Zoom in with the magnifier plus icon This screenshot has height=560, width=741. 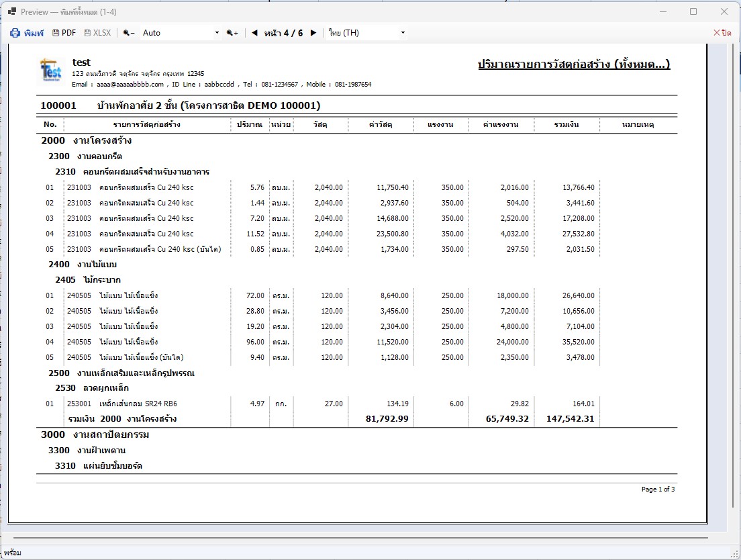click(232, 33)
